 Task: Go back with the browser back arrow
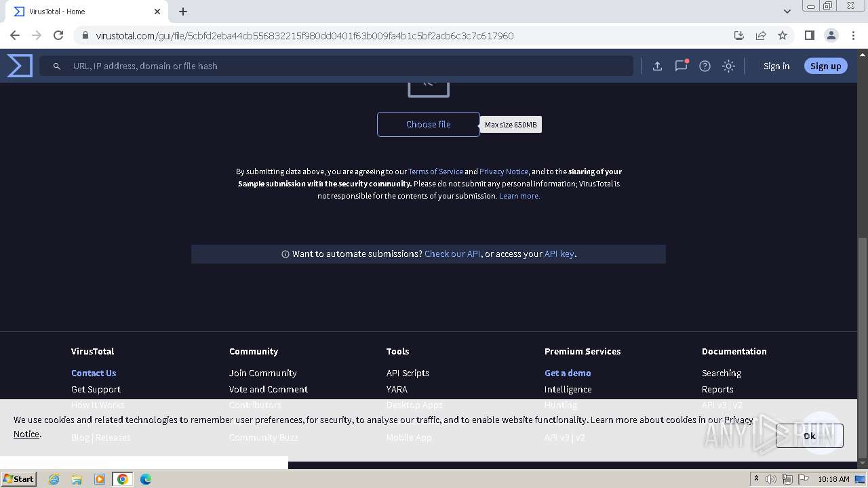(15, 35)
